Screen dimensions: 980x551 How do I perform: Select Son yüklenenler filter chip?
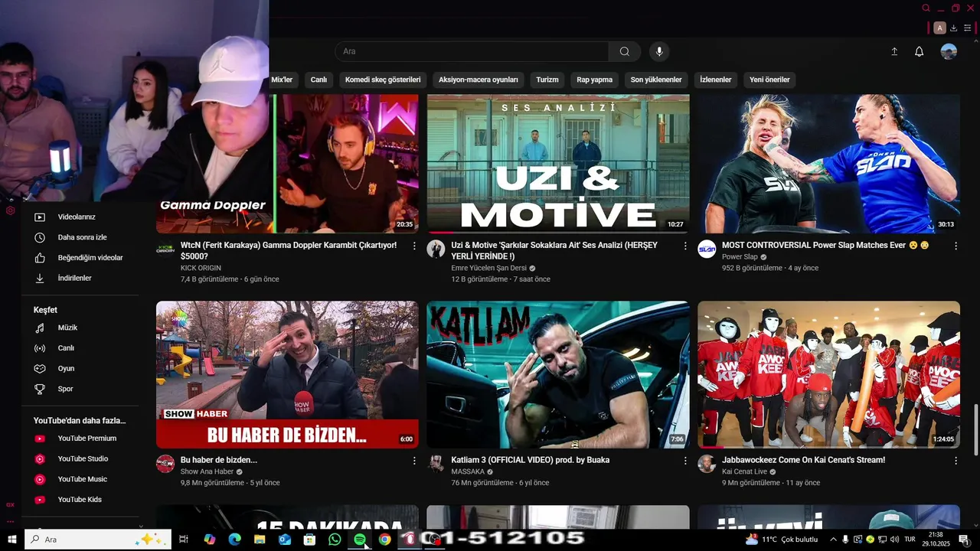coord(656,80)
